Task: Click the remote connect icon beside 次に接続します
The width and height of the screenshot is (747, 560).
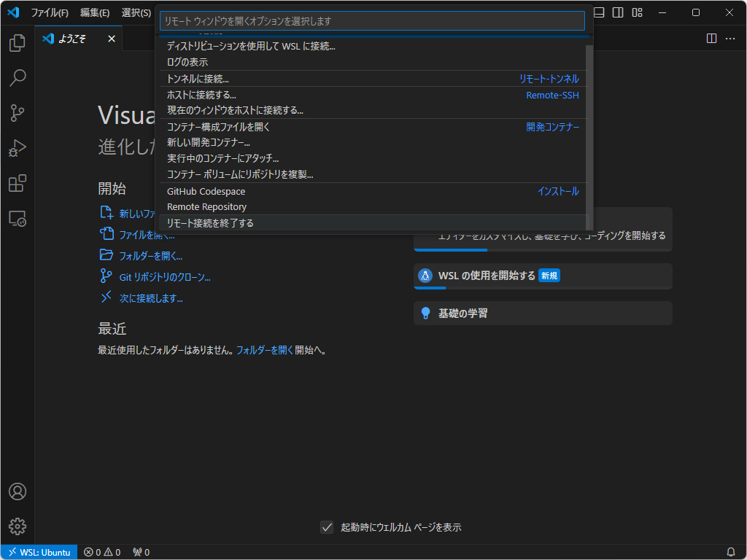Action: pyautogui.click(x=106, y=297)
